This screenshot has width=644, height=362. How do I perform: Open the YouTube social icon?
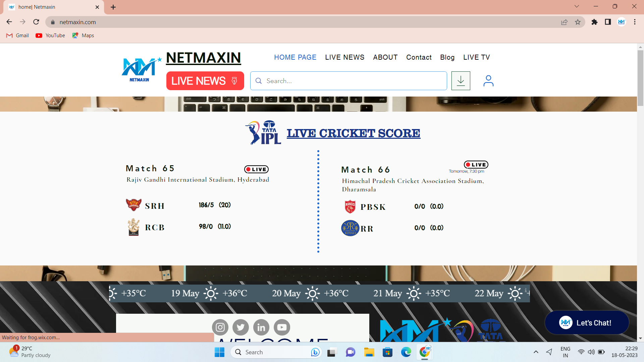click(282, 327)
